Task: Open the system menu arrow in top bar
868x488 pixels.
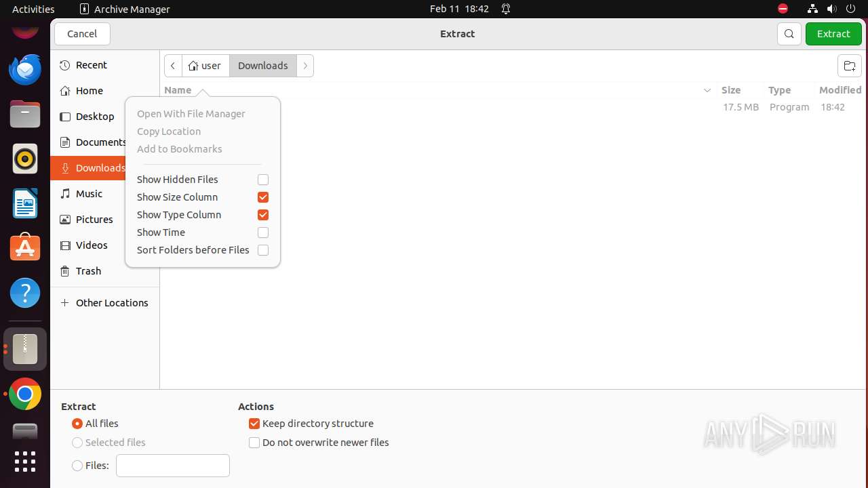Action: tap(850, 9)
